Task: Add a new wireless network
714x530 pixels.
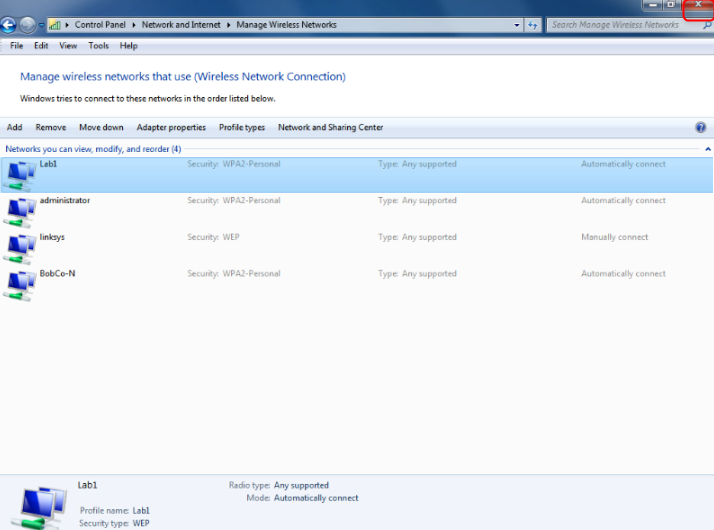Action: pos(15,127)
